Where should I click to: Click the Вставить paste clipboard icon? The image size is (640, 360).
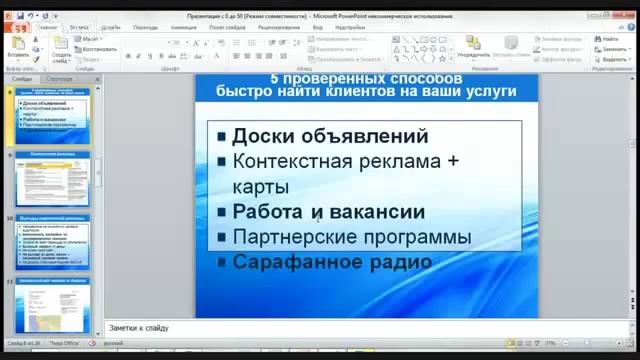click(x=18, y=44)
